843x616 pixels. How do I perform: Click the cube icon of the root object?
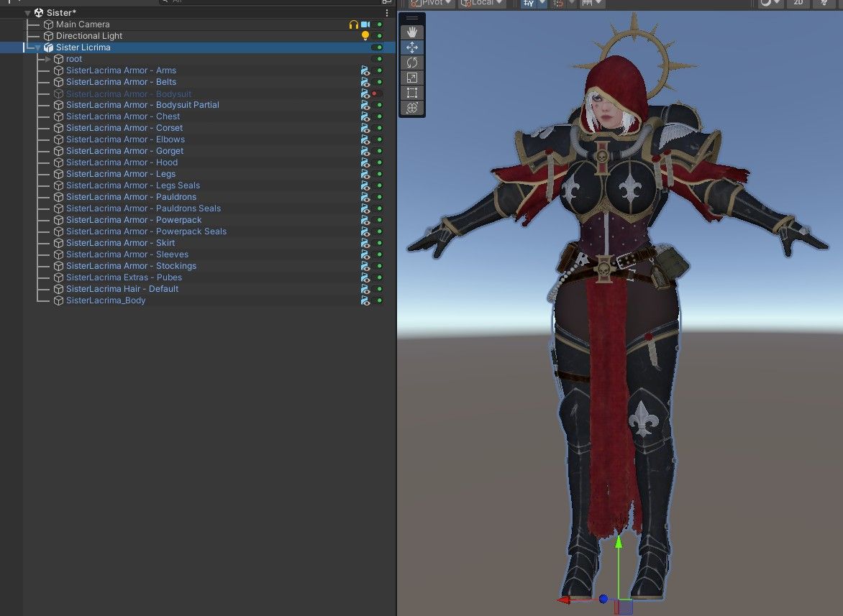[58, 59]
